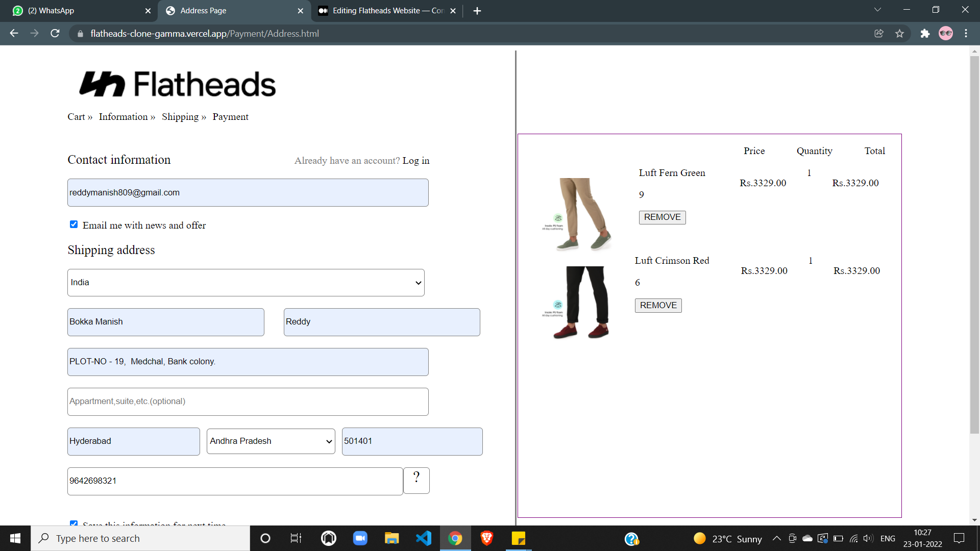Viewport: 980px width, 551px height.
Task: Bookmark this page with star icon
Action: 899,34
